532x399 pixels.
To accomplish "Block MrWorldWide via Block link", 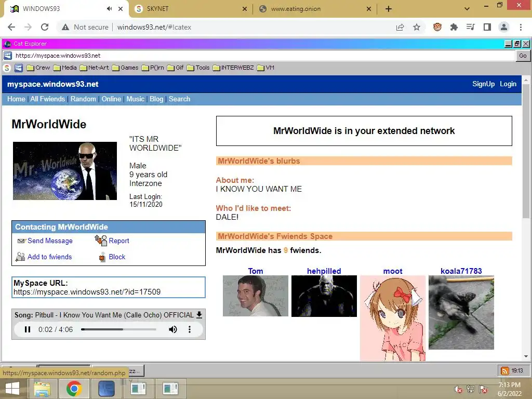I will 117,257.
